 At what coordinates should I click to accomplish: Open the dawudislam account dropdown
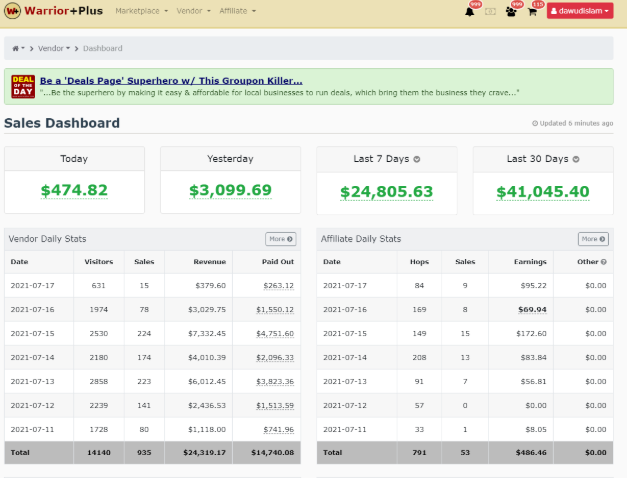tap(580, 11)
